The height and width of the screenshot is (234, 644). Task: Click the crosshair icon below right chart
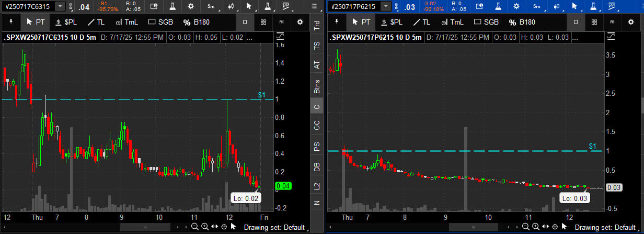coord(555,227)
